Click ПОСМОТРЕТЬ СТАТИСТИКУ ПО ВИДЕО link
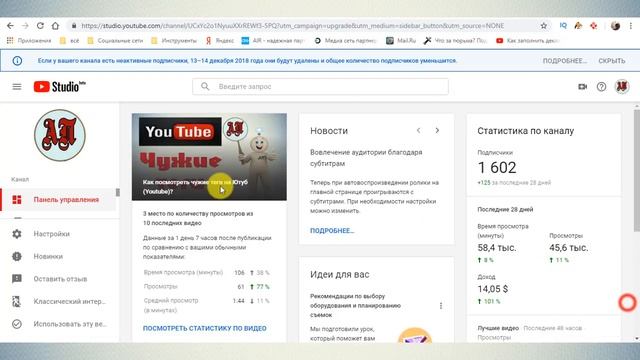Screen dimensions: 640x360 tap(204, 328)
